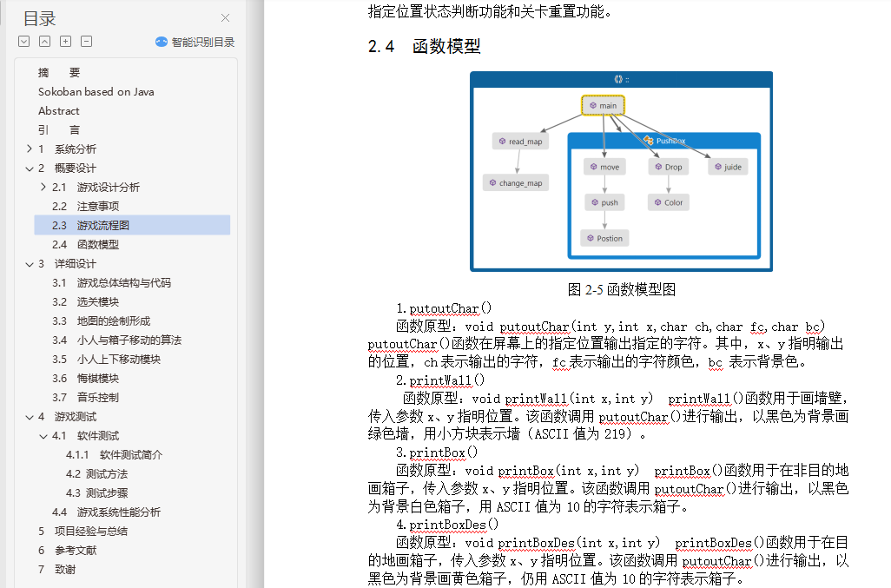Go to 5 项目经验与总结 heading

[x=83, y=532]
